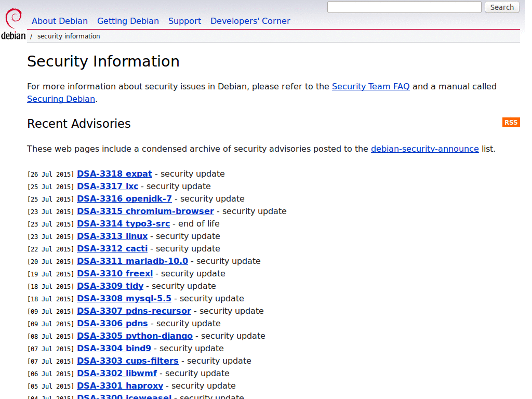
Task: Open the Security Team FAQ link
Action: (x=371, y=87)
